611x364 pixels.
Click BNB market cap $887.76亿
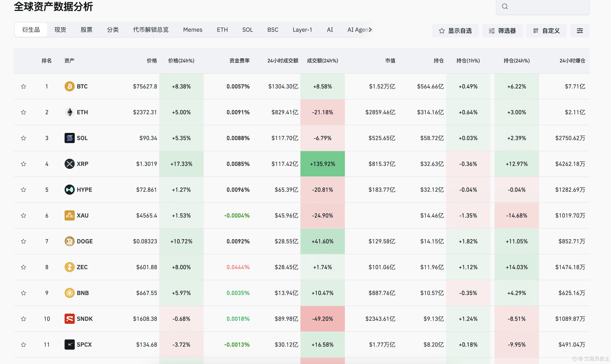click(382, 293)
